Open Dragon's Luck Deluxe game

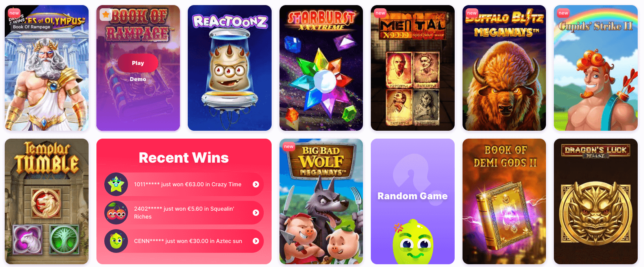(x=596, y=201)
